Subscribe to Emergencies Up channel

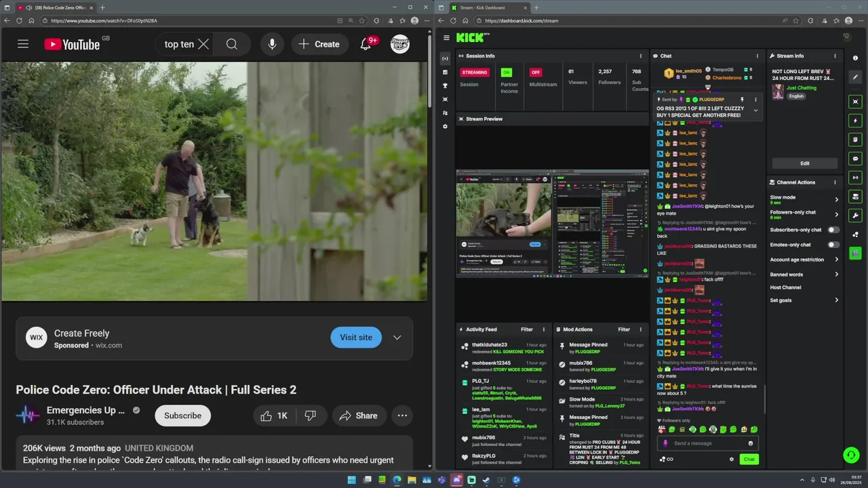coord(182,415)
